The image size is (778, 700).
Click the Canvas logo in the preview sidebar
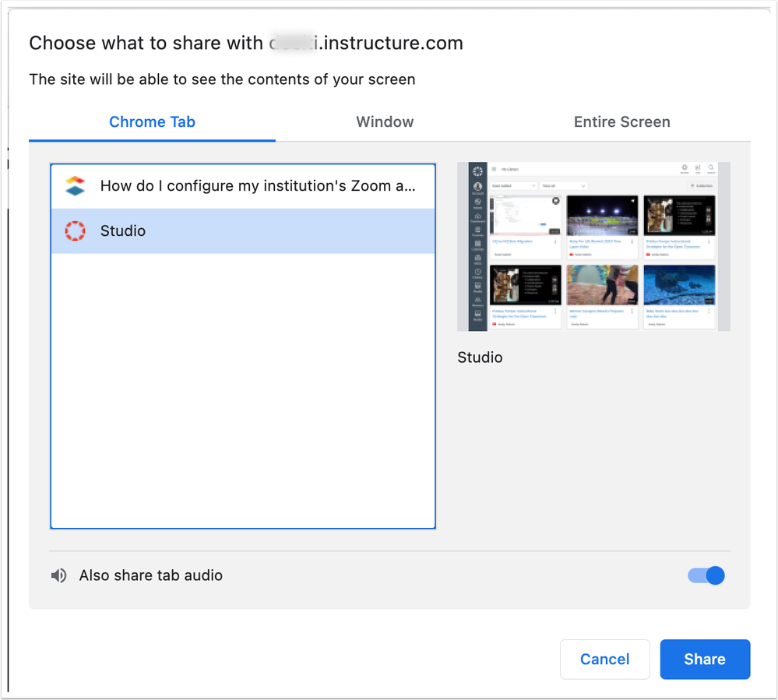(x=477, y=172)
